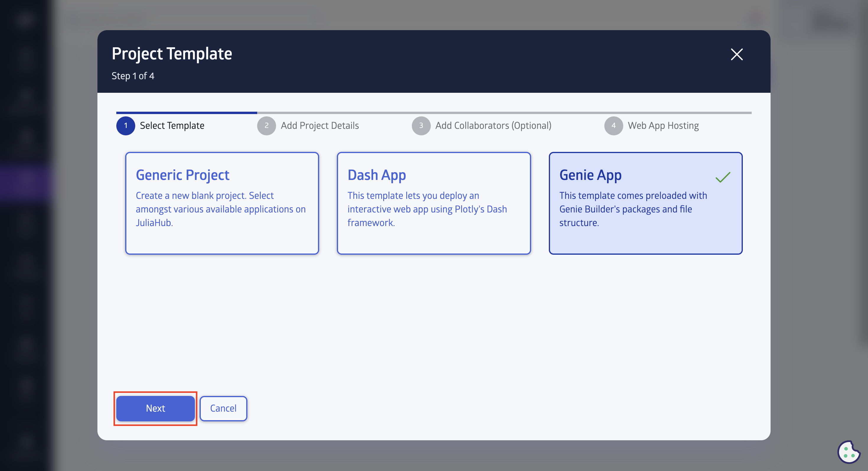Click the 'Project Template' dialog title
Screen dimensions: 868x471
pyautogui.click(x=172, y=53)
